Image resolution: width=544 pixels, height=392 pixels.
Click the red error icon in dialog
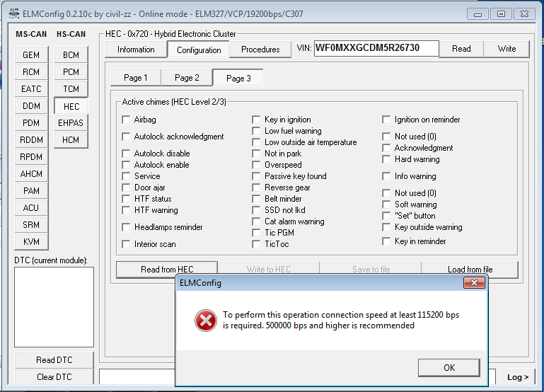(205, 321)
